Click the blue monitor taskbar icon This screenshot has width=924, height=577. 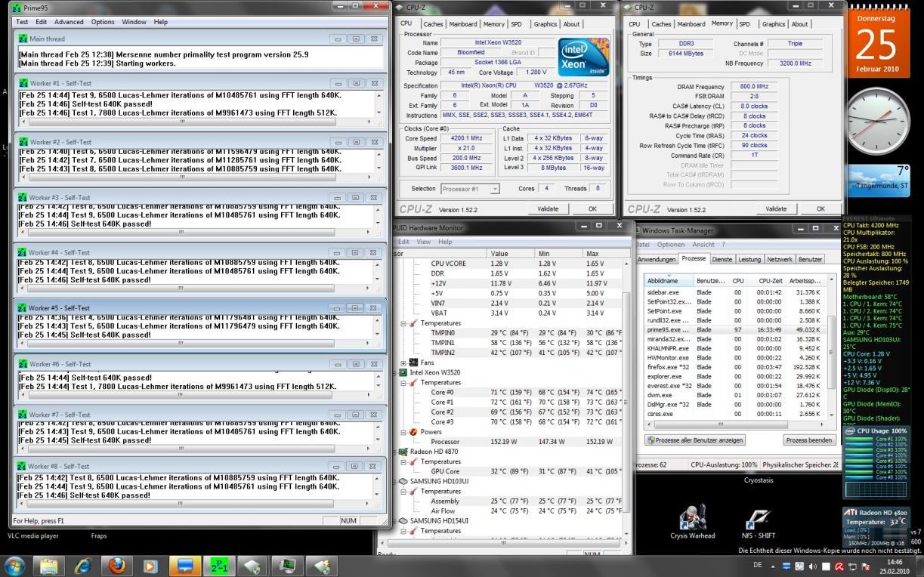[184, 565]
